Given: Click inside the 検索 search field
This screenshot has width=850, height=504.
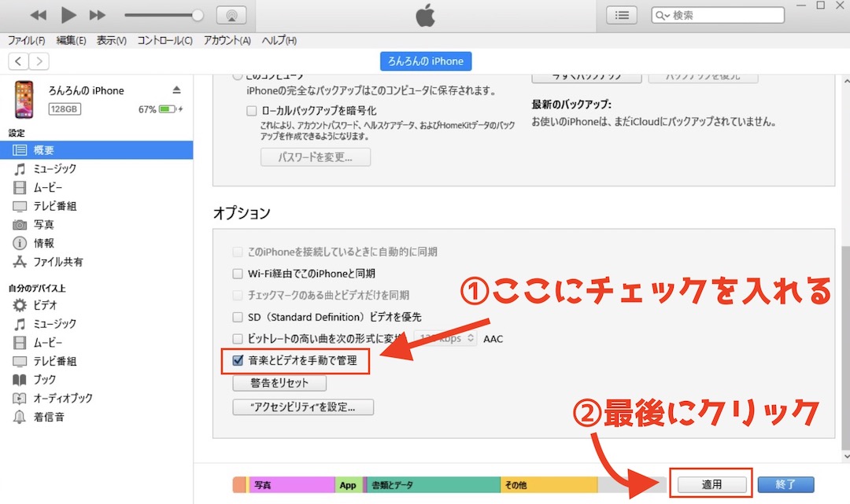Looking at the screenshot, I should (716, 14).
